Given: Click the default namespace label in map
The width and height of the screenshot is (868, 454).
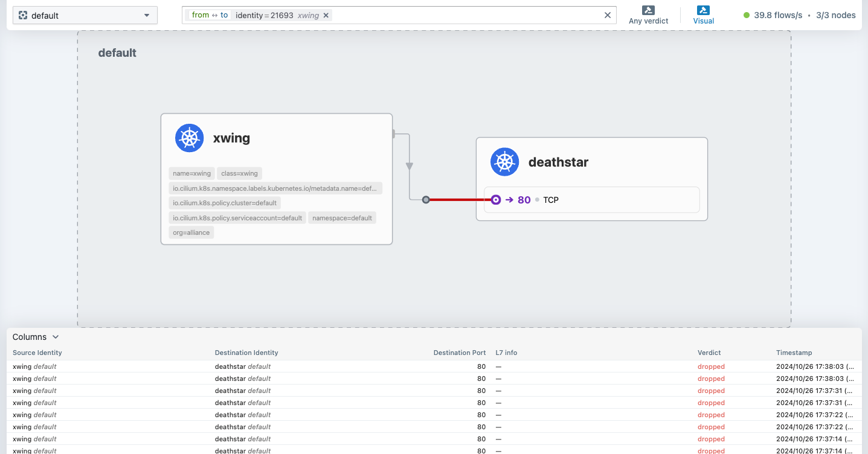Looking at the screenshot, I should pos(117,53).
